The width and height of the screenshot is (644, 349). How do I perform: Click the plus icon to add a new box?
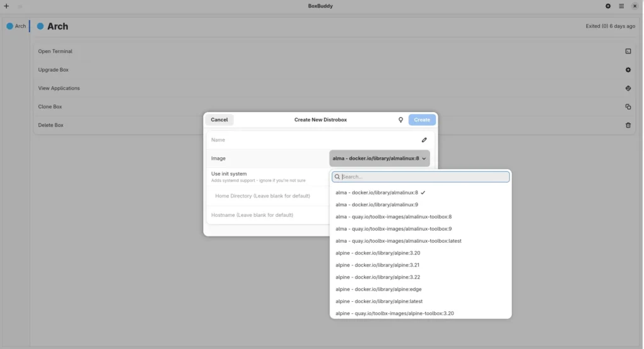click(x=6, y=6)
